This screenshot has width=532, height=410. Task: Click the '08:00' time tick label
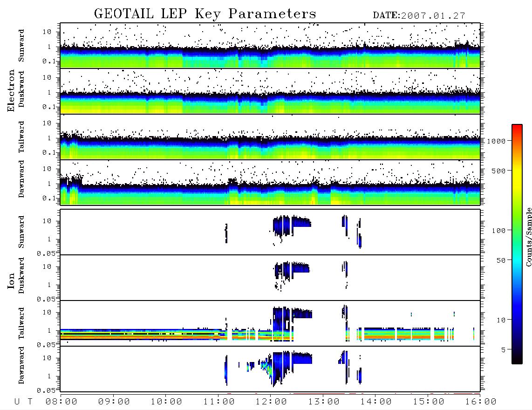click(61, 402)
